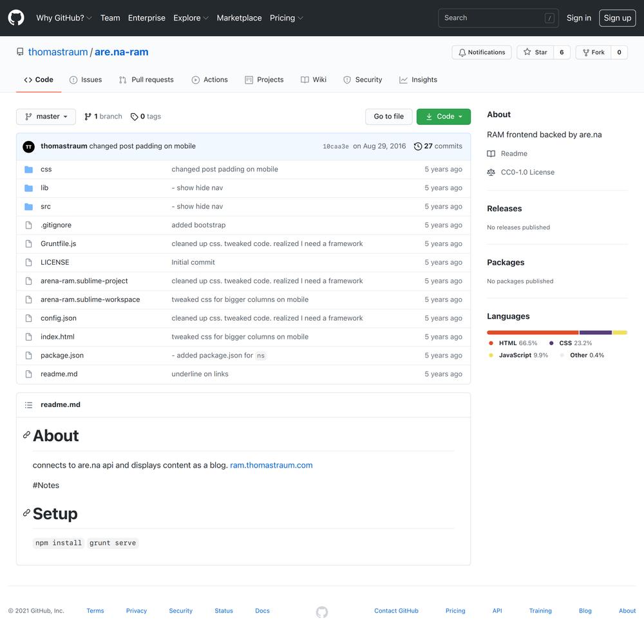
Task: Open the CC0-1.0 License link
Action: (x=527, y=172)
